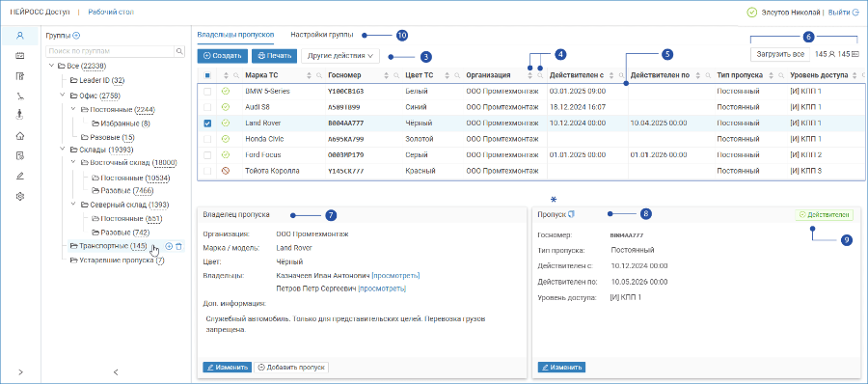Sort the table by Организация
The image size is (868, 384).
pyautogui.click(x=529, y=75)
